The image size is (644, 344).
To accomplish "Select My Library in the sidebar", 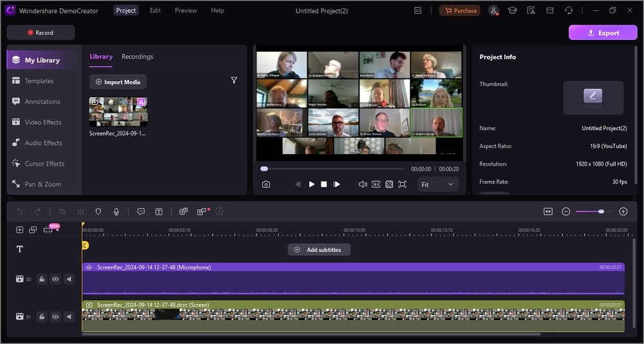I will pyautogui.click(x=44, y=60).
